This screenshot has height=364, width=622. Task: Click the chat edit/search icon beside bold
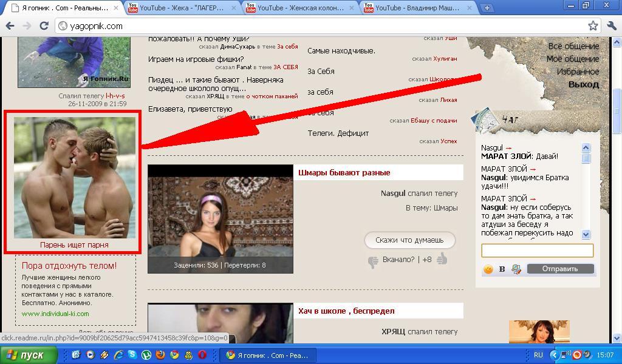pyautogui.click(x=516, y=269)
